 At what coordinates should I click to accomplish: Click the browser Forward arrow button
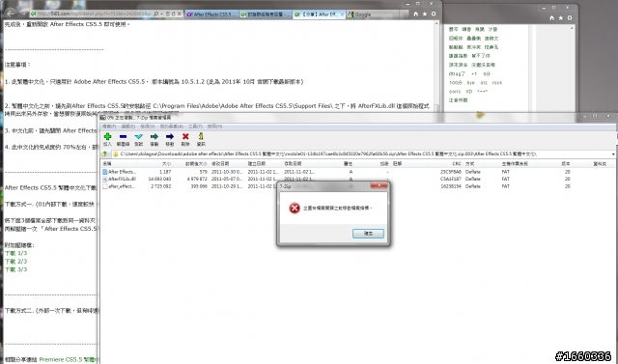tap(23, 14)
